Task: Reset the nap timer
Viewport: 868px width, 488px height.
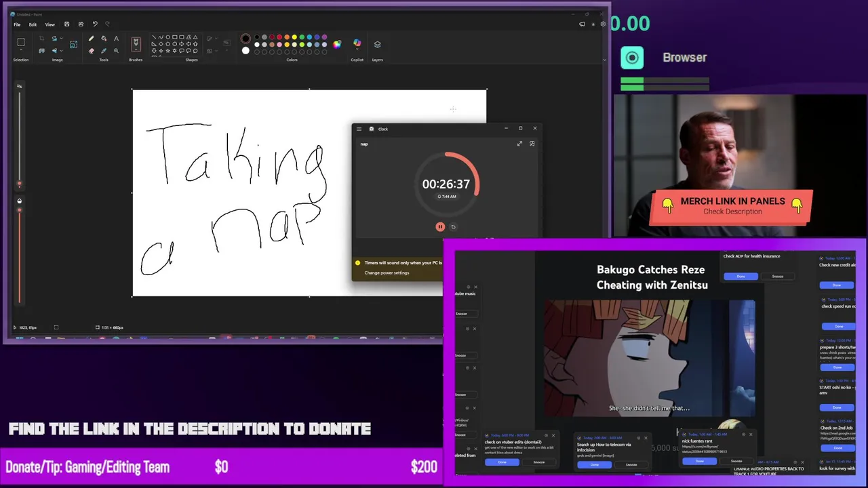Action: pos(453,227)
